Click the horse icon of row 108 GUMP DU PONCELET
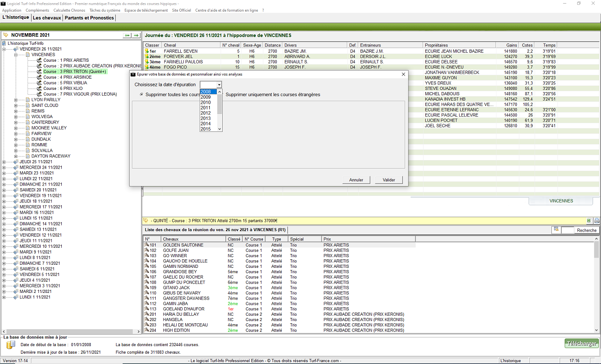Image resolution: width=601 pixels, height=364 pixels. click(x=146, y=283)
